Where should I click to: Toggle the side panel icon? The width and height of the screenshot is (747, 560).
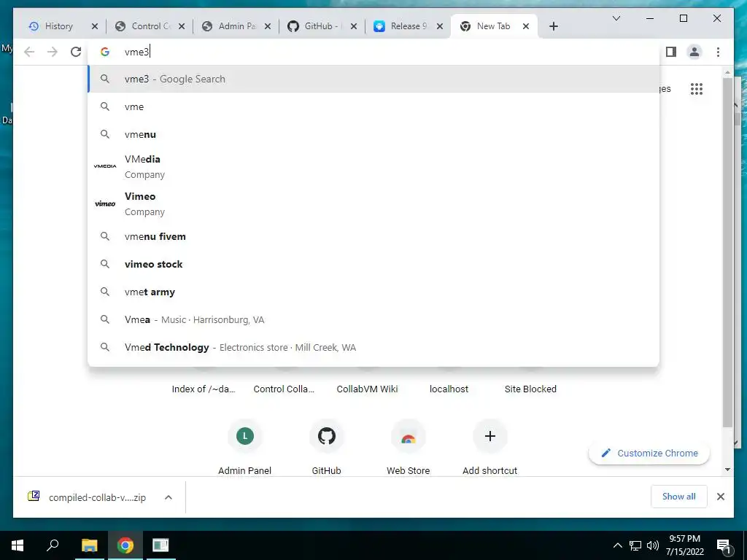point(671,52)
